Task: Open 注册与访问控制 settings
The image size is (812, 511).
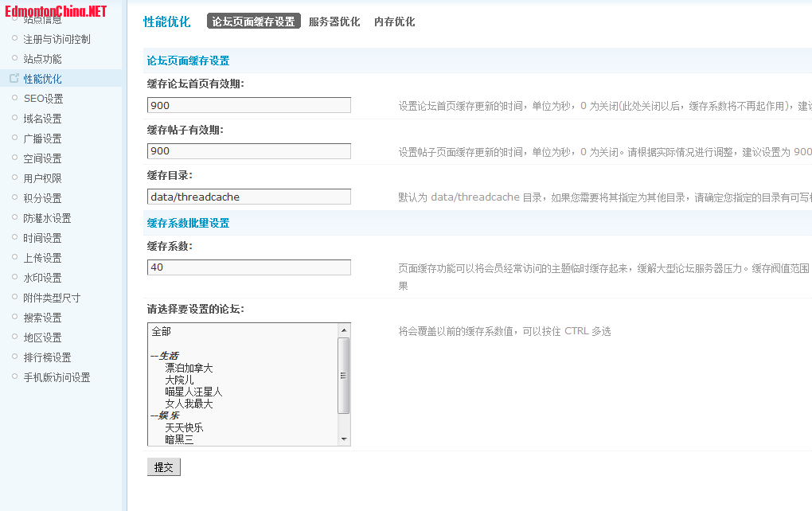Action: coord(57,39)
